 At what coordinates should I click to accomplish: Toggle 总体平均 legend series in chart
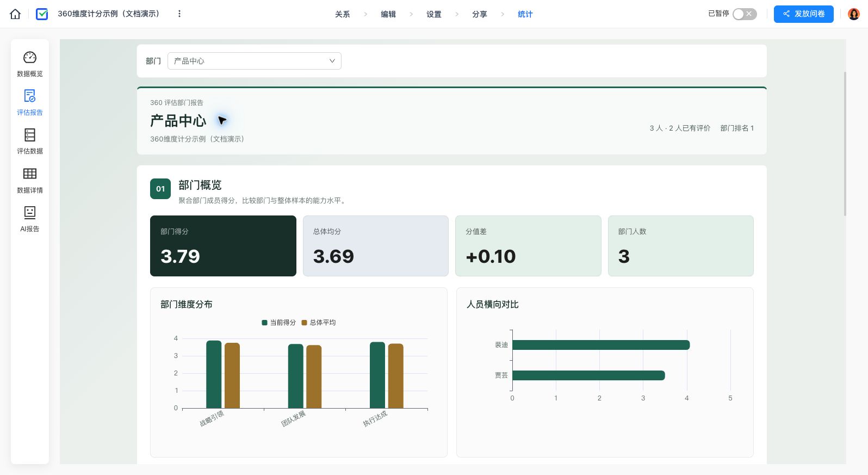click(x=319, y=323)
